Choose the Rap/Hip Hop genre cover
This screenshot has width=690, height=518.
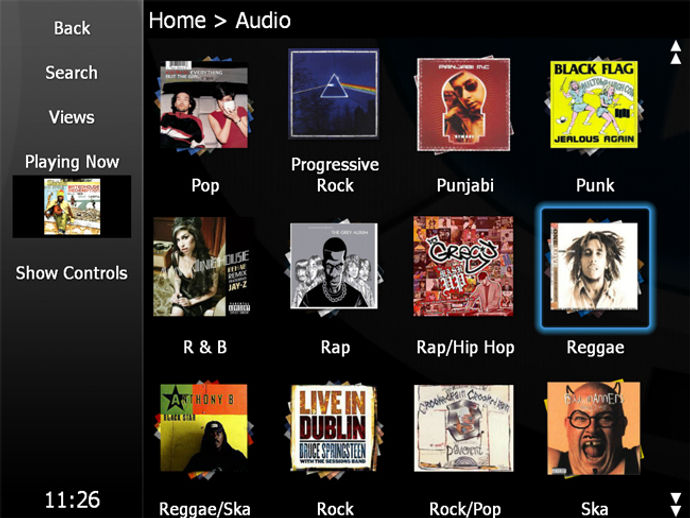point(463,266)
